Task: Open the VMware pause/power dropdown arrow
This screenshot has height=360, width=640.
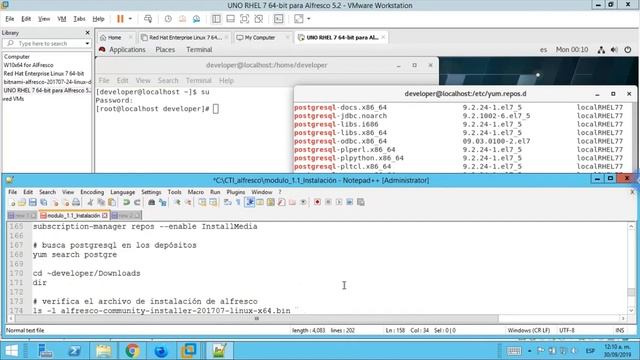Action: [130, 19]
